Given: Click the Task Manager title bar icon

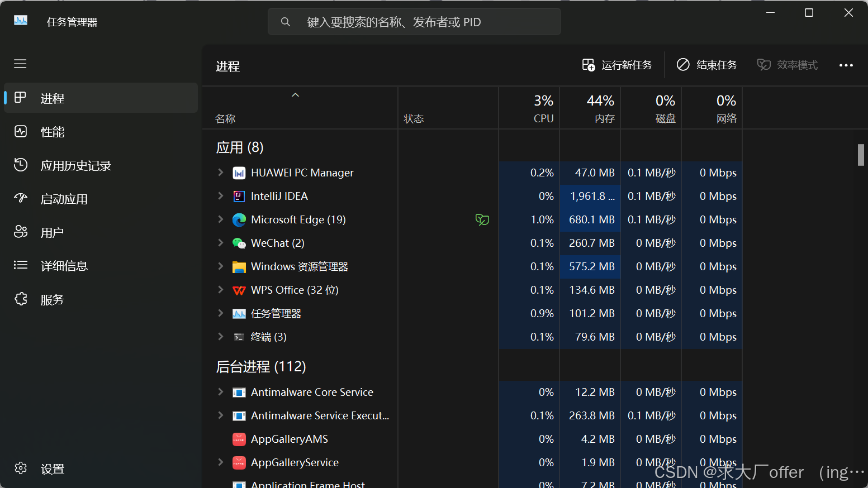Looking at the screenshot, I should click(x=21, y=21).
